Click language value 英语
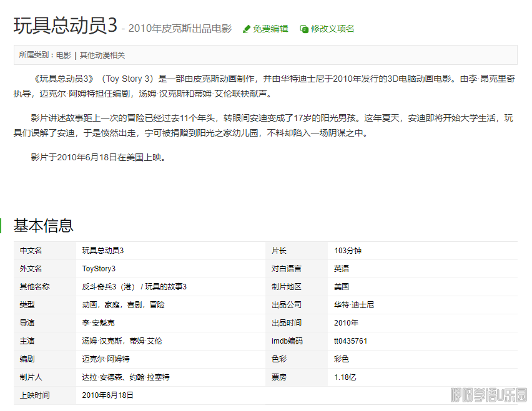The image size is (532, 411). click(x=342, y=269)
